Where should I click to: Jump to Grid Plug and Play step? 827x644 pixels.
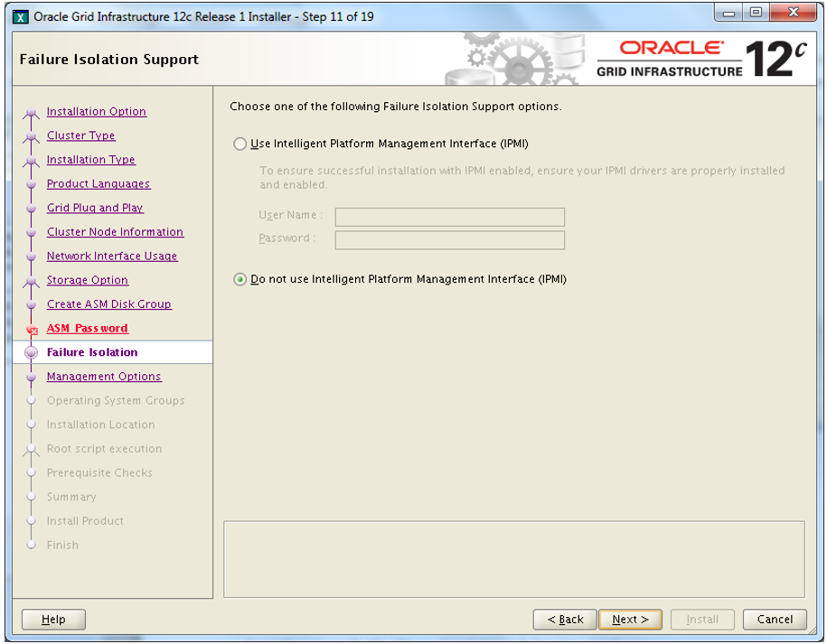95,208
